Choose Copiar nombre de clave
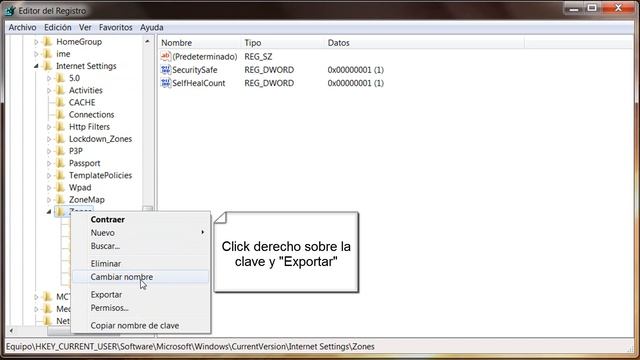 (x=141, y=326)
